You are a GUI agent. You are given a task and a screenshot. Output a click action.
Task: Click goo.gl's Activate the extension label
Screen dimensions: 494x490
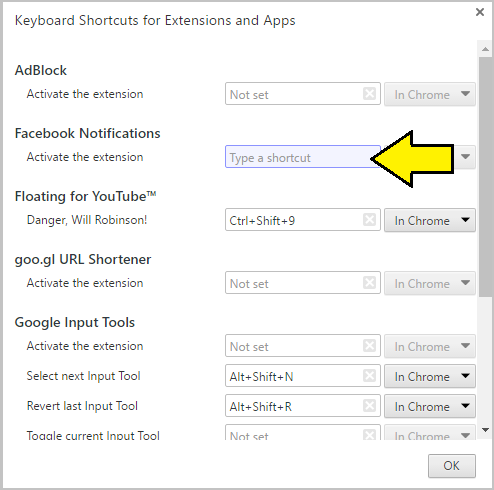[85, 283]
